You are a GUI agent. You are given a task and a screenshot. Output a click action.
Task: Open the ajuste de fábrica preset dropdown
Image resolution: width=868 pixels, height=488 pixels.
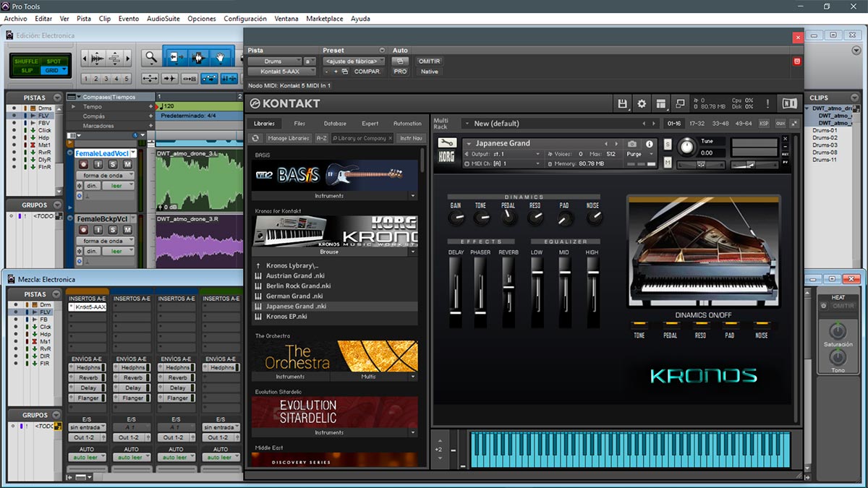[355, 61]
